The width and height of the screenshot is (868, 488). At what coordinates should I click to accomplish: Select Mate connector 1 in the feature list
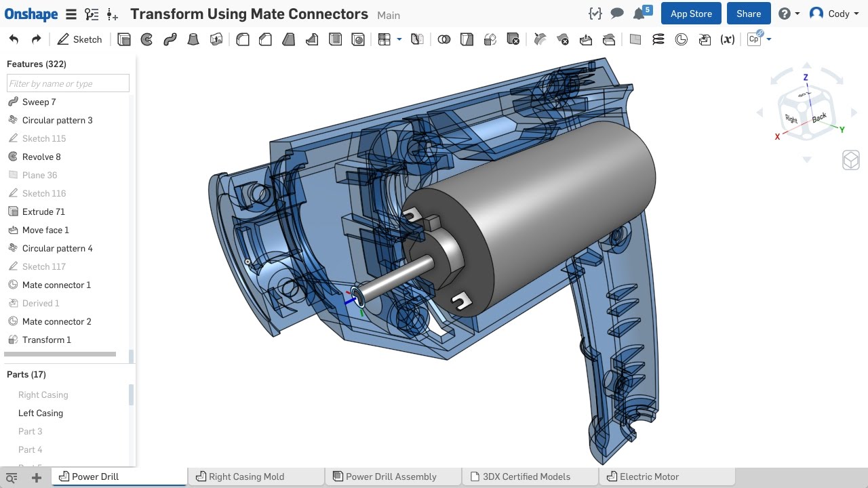(x=56, y=285)
